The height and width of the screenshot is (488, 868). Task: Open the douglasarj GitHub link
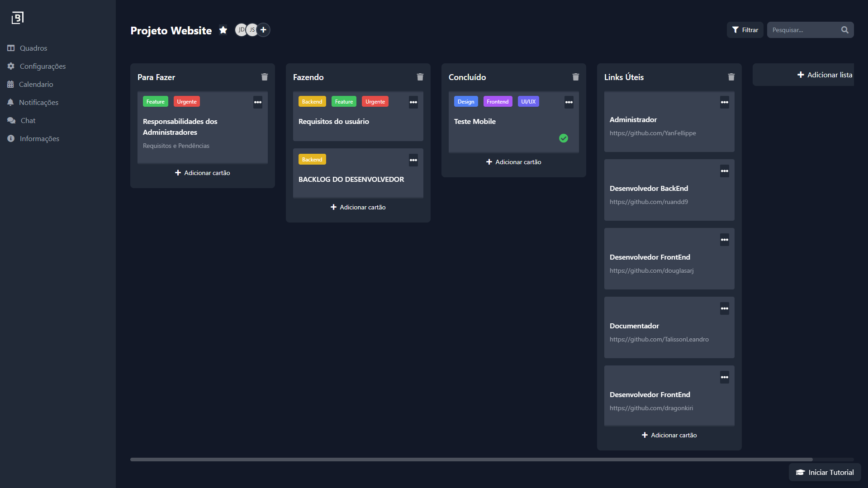651,270
